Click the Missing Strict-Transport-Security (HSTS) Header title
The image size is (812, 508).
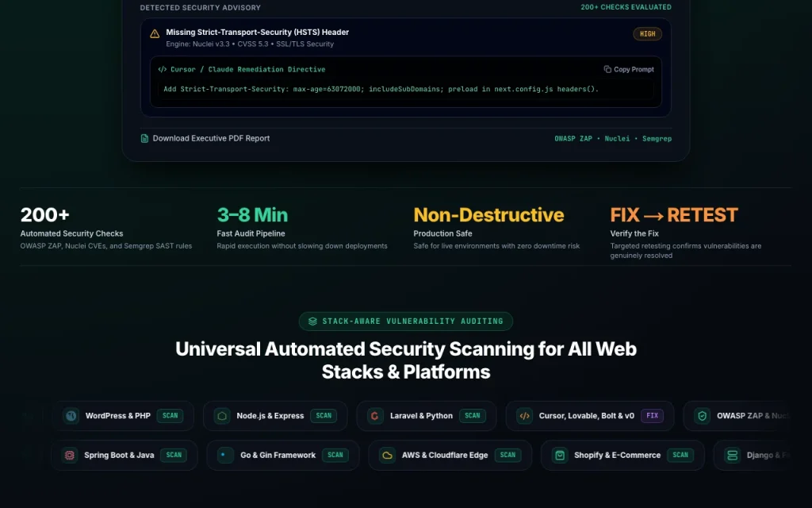click(258, 32)
